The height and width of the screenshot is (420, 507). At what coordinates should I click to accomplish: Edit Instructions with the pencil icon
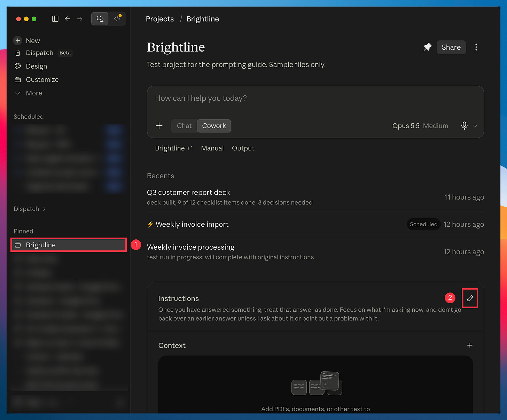click(470, 298)
